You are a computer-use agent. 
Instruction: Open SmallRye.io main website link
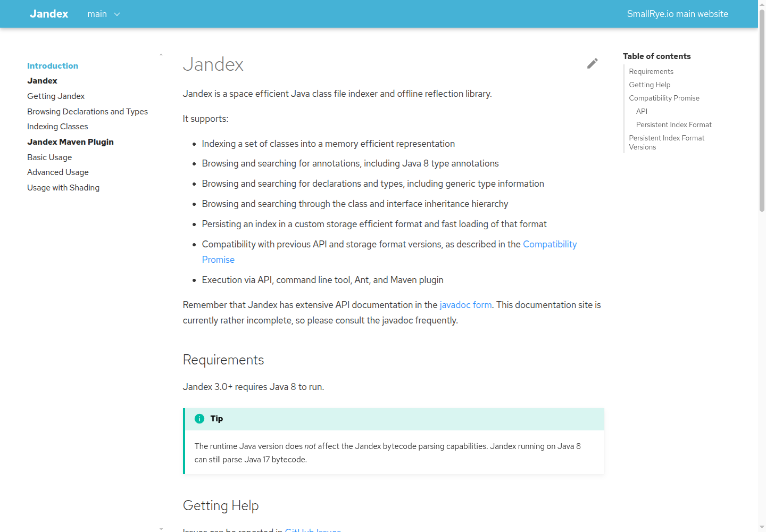(678, 14)
